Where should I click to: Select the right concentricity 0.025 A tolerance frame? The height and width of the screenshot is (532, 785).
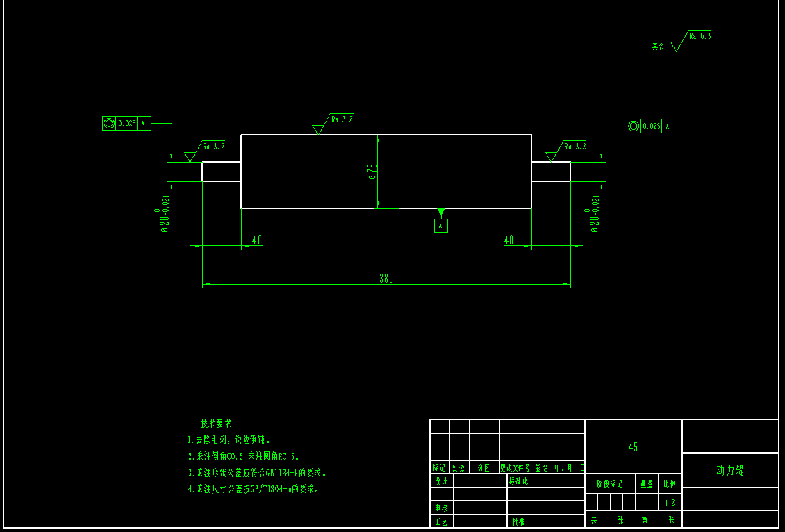[x=650, y=126]
